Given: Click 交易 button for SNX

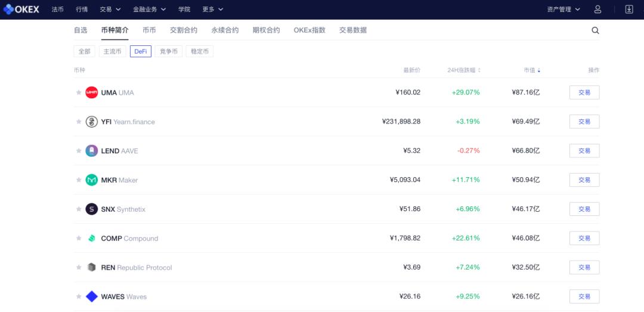Looking at the screenshot, I should (x=584, y=209).
